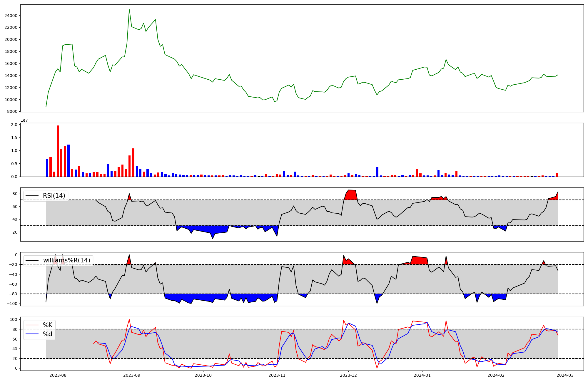Click the blue %d line sample in legend
This screenshot has height=382, width=588.
pos(32,334)
